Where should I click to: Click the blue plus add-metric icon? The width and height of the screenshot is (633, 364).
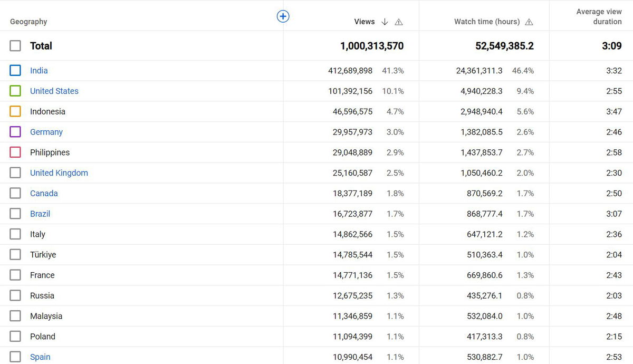tap(283, 16)
